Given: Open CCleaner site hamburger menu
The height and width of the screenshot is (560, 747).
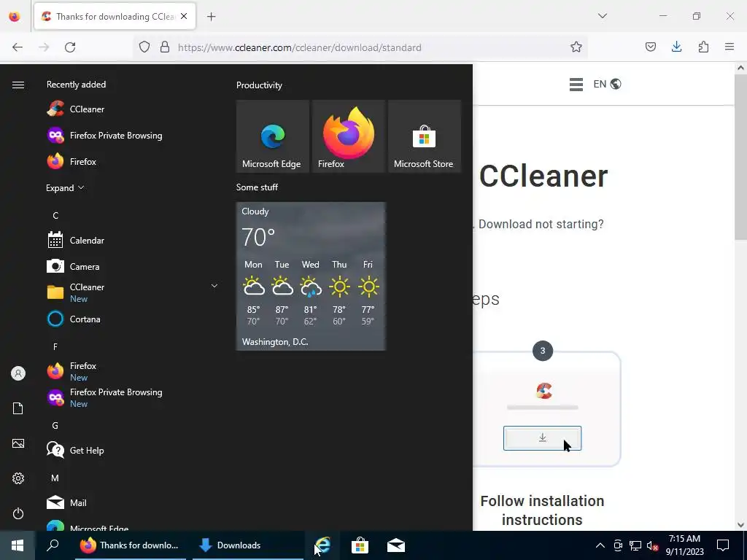Looking at the screenshot, I should click(576, 85).
